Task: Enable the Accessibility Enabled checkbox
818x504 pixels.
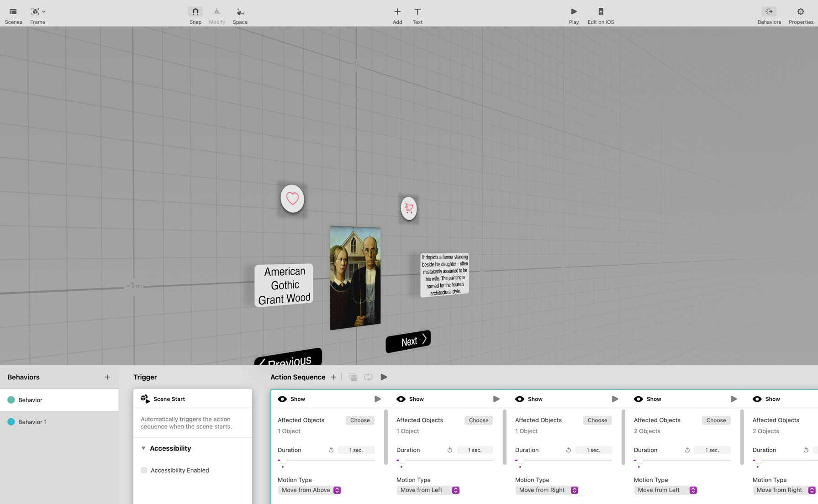Action: pyautogui.click(x=144, y=470)
